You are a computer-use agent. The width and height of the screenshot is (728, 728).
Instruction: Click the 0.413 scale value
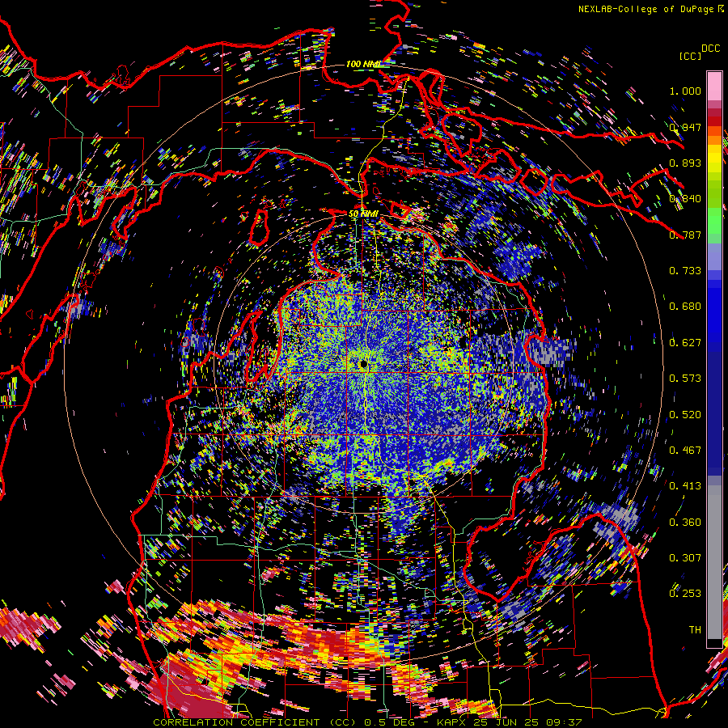click(x=685, y=485)
